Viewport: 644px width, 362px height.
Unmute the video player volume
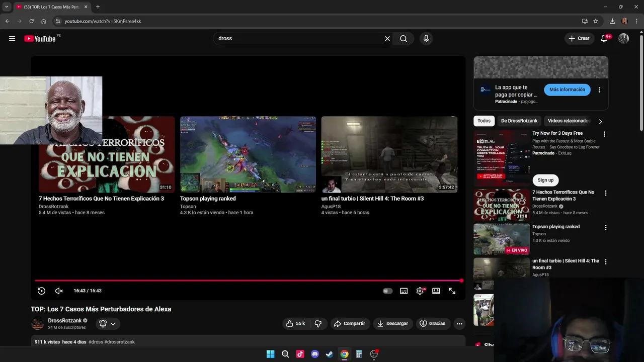59,291
